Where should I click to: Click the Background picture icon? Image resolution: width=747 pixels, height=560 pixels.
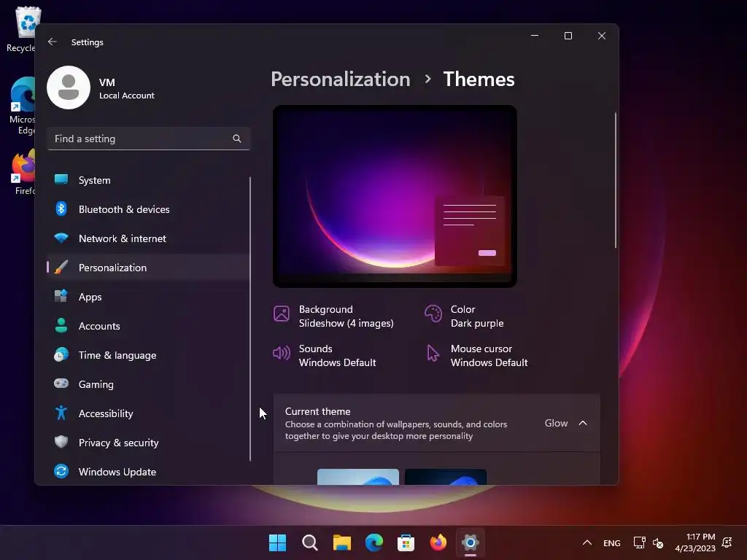point(282,314)
